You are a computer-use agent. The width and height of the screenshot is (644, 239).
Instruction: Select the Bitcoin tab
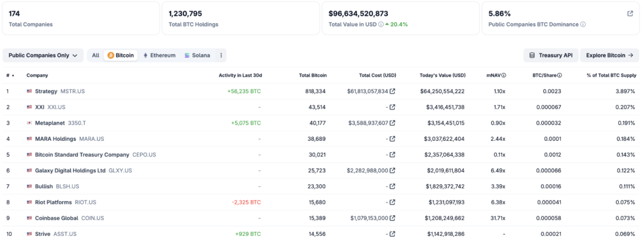tap(121, 55)
